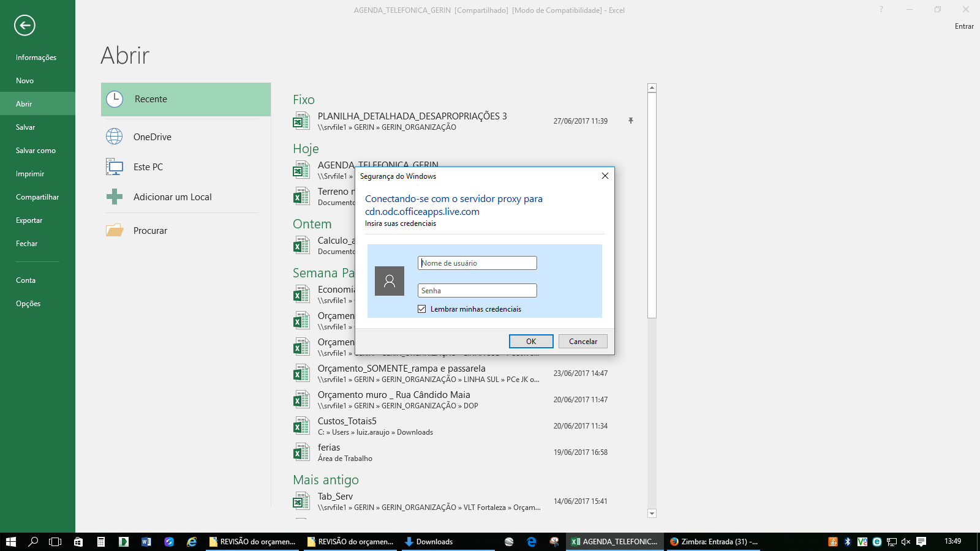This screenshot has height=551, width=980.
Task: Click the Excel icon beside Terreno file
Action: tap(301, 197)
